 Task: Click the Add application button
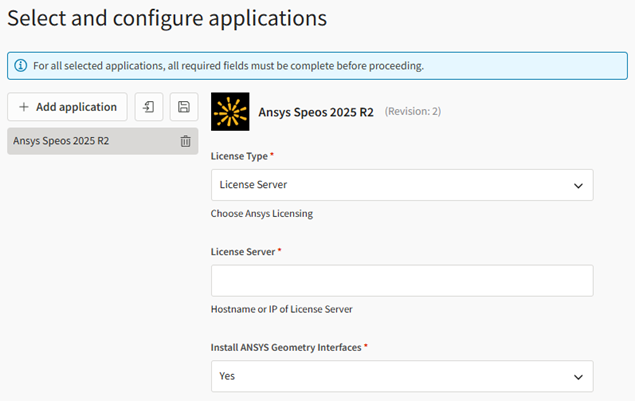point(67,107)
